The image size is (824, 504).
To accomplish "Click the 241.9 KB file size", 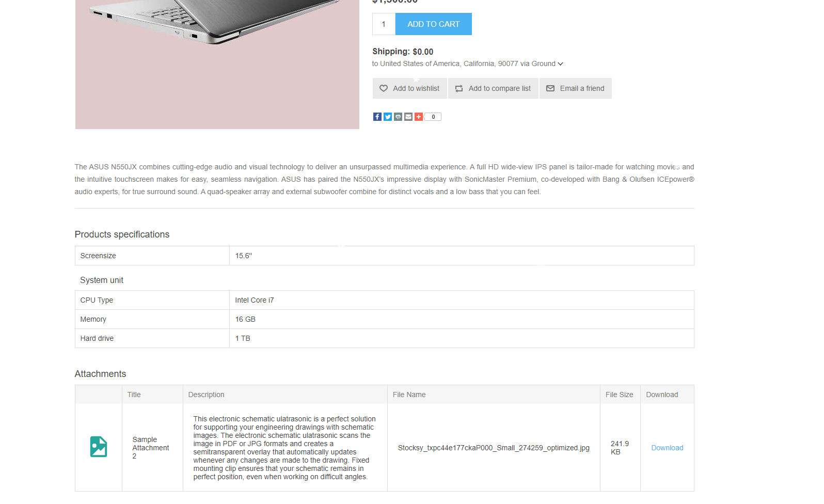I will (620, 448).
